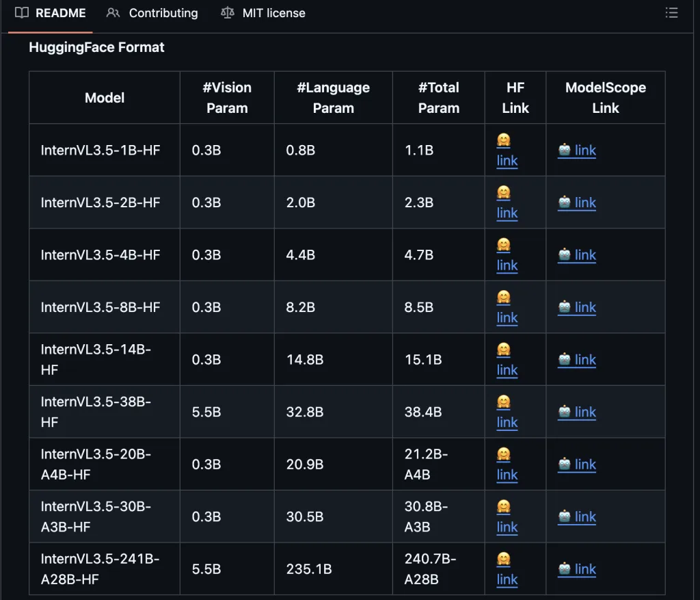Open the ModelScope link for InternVL3.5-30B-A3B-HF

585,517
